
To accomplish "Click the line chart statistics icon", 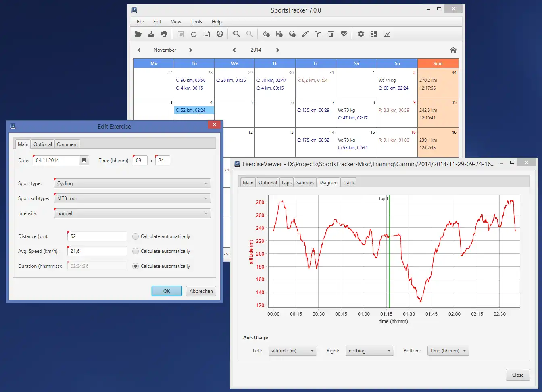I will [387, 34].
